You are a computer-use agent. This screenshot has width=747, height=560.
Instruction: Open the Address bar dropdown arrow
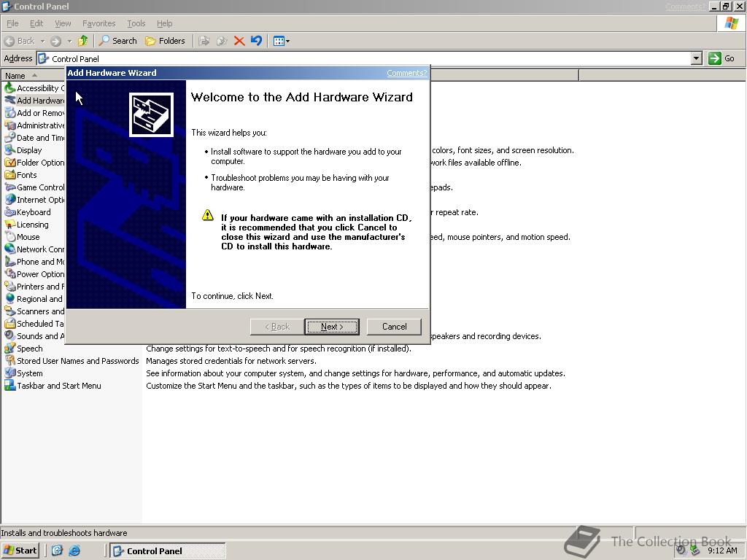click(x=697, y=58)
